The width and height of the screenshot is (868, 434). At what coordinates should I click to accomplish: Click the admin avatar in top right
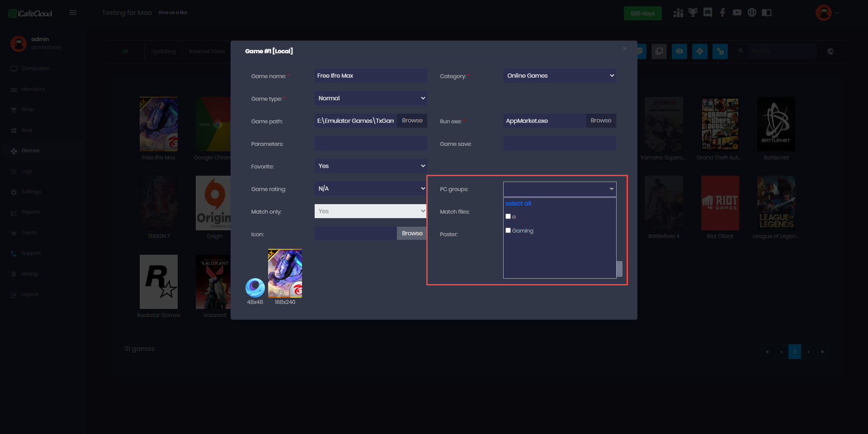click(x=824, y=13)
